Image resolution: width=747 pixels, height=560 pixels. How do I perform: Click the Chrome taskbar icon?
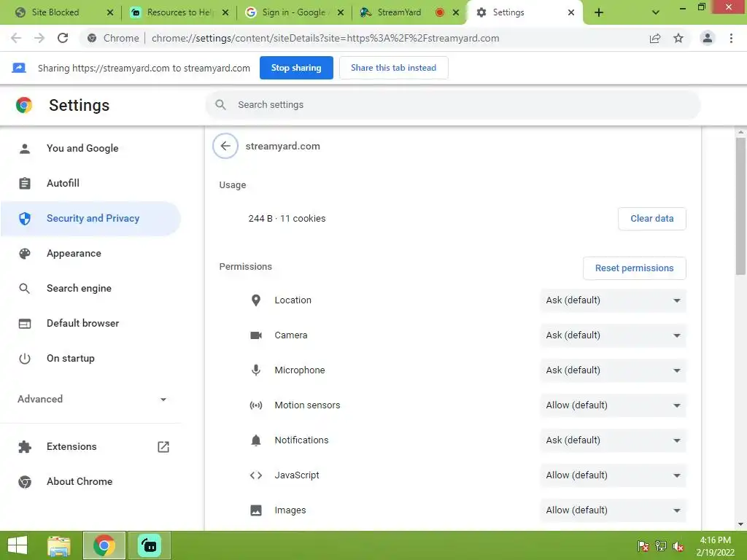click(x=104, y=545)
